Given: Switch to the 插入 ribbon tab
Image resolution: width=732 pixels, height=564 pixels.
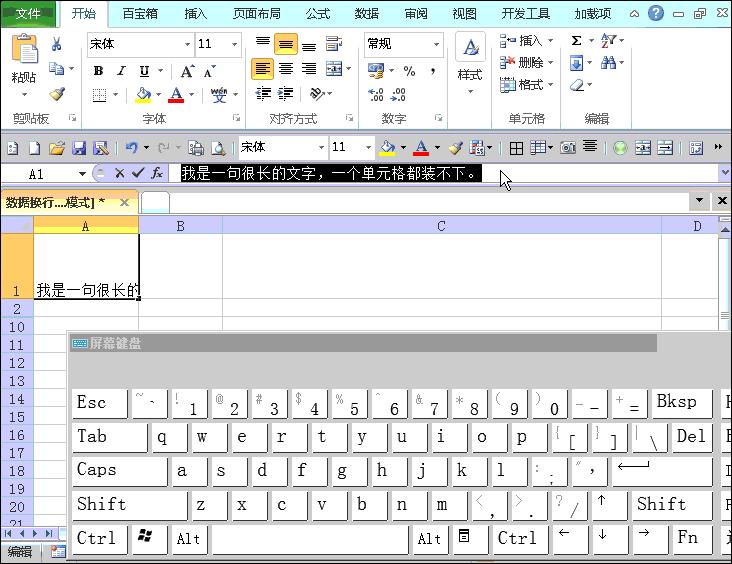Looking at the screenshot, I should click(196, 14).
